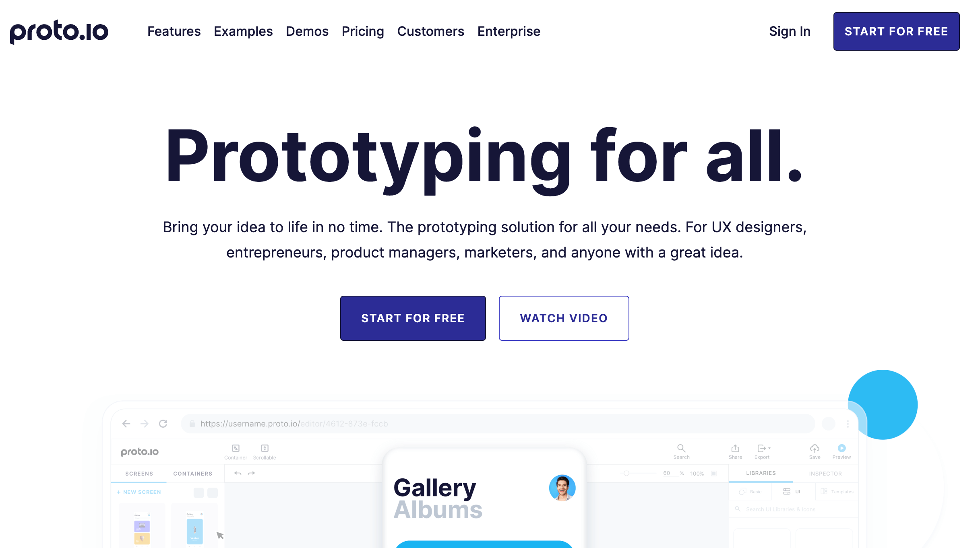This screenshot has height=548, width=980.
Task: Click the Sign In link in navbar
Action: coord(790,32)
